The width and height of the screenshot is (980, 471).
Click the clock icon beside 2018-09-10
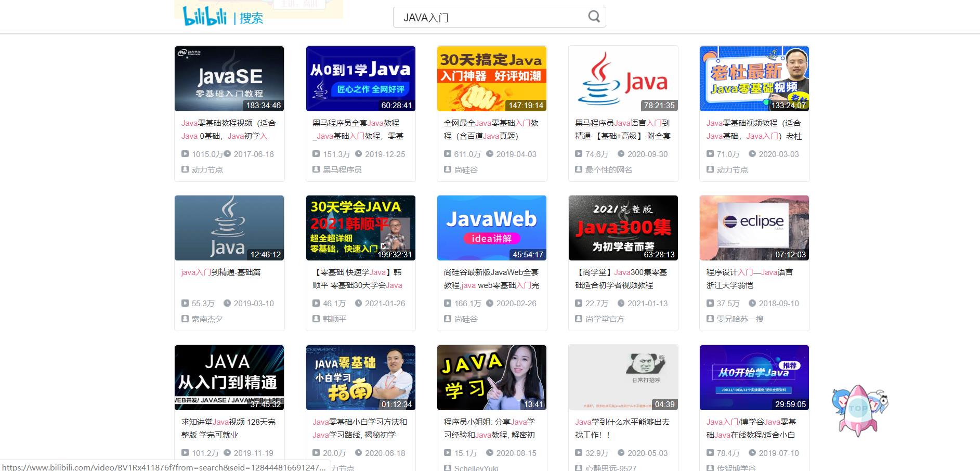pos(752,303)
